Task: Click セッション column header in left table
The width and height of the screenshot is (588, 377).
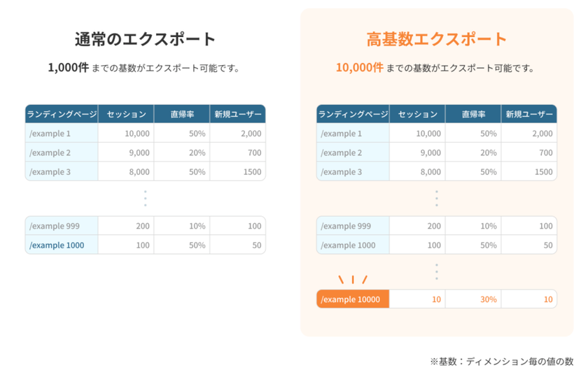Action: (126, 114)
